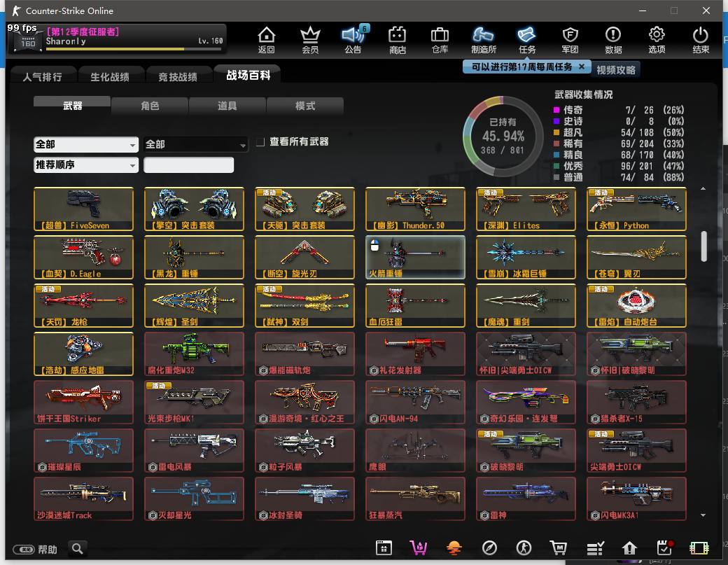Switch to the 竞技战绩 tab
The image size is (728, 565).
[178, 76]
